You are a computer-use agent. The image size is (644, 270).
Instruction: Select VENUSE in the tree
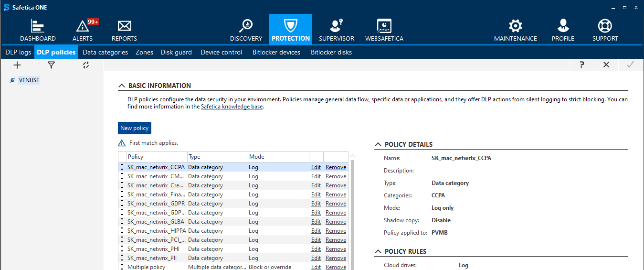29,80
